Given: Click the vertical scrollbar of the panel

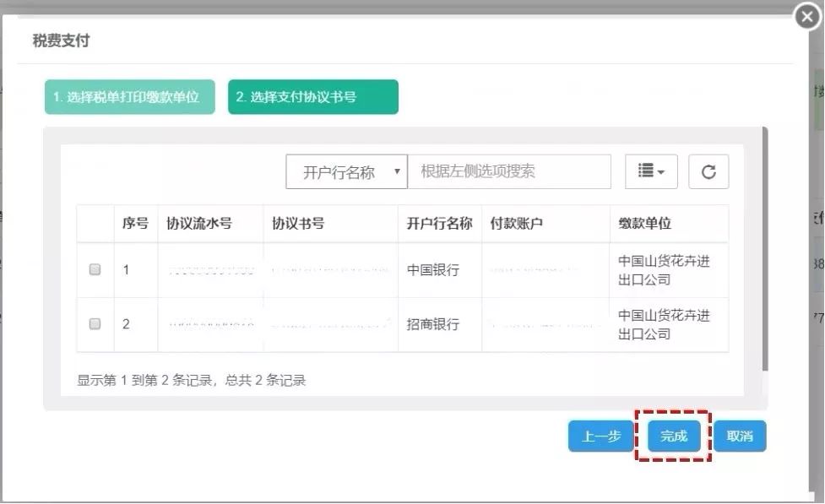Looking at the screenshot, I should point(765,249).
